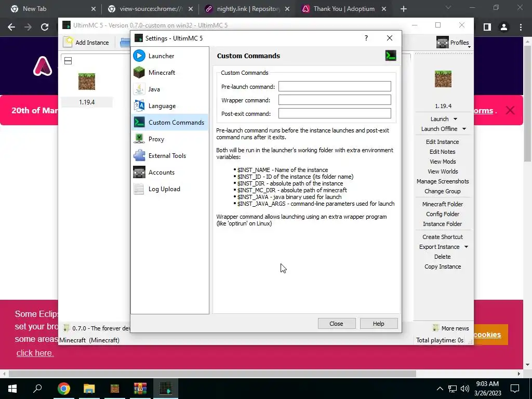The image size is (532, 399).
Task: Click Edit Notes in the sidebar
Action: (x=443, y=152)
